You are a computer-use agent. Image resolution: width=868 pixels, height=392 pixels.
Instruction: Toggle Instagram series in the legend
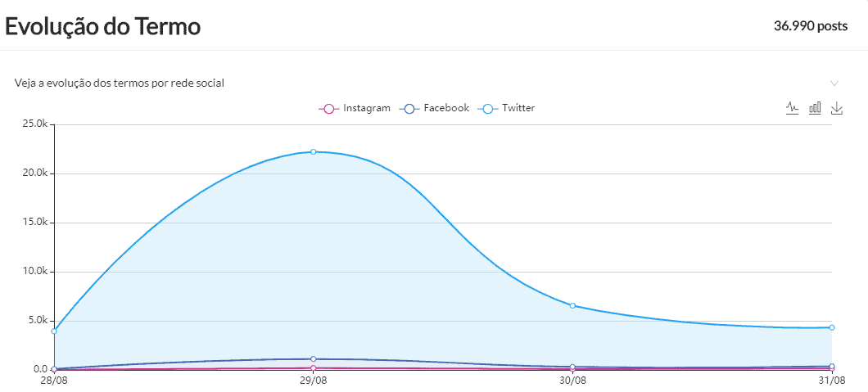(355, 108)
